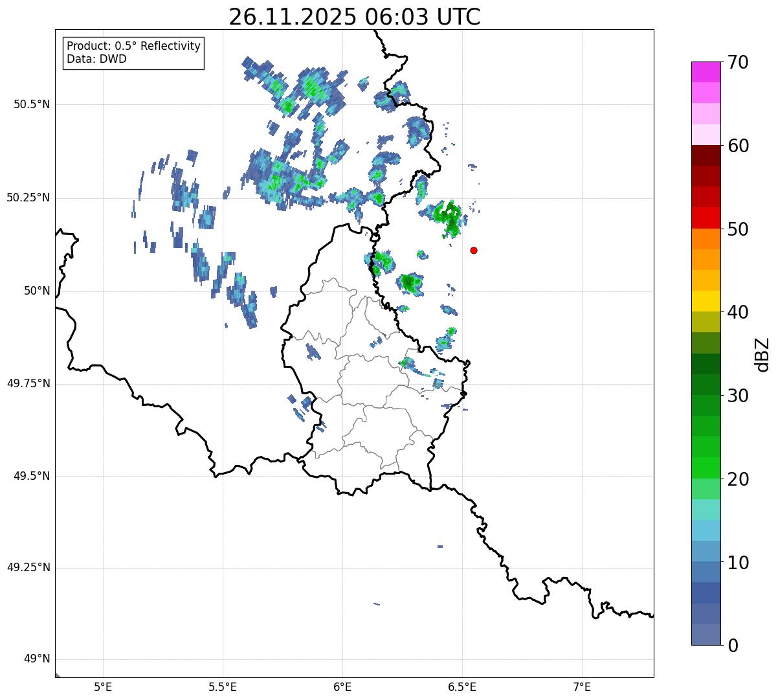Click the 50°N latitude label
This screenshot has height=700, width=778.
tap(37, 291)
